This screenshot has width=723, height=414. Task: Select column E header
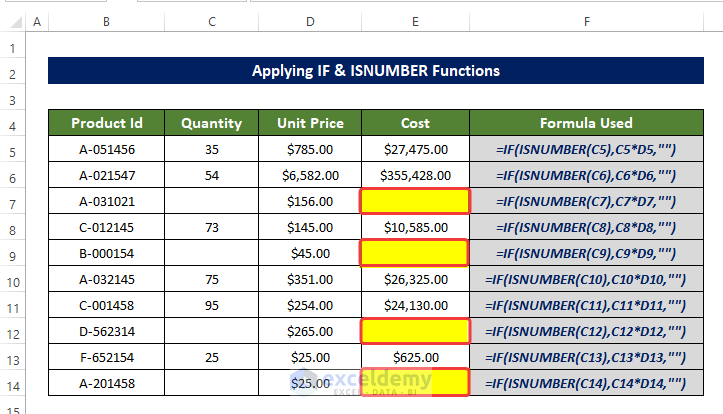(415, 22)
